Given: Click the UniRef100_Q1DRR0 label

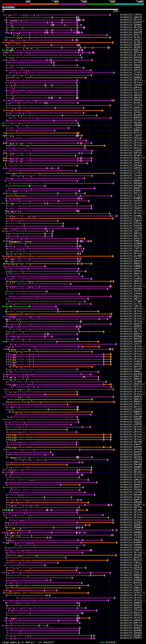Looking at the screenshot, I should (x=131, y=635).
